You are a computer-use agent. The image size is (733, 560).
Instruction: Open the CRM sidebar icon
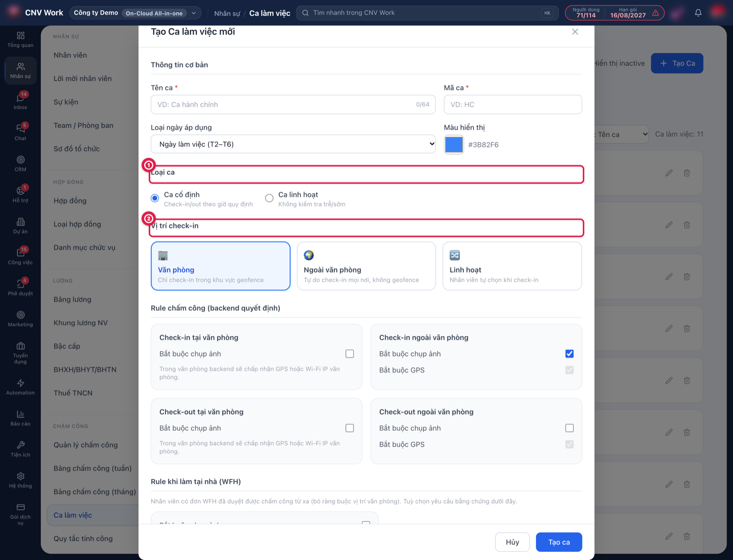point(20,164)
